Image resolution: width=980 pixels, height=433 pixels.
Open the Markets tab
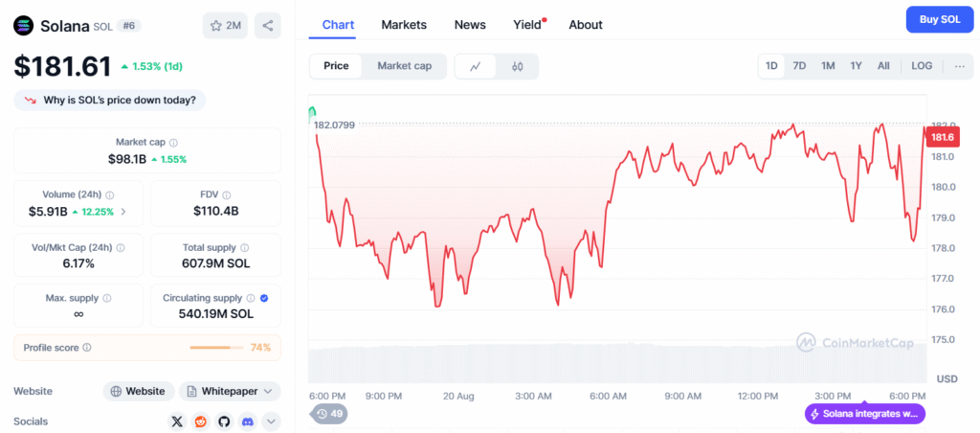click(404, 25)
